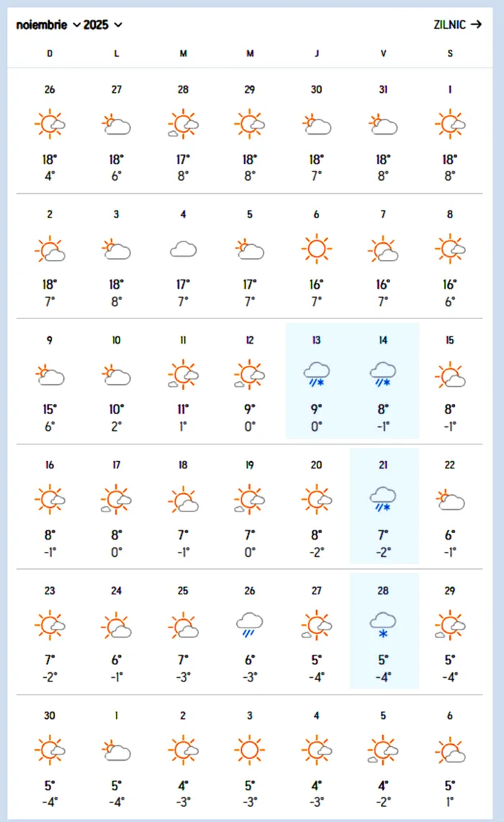Expand the 2025 year dropdown

103,24
